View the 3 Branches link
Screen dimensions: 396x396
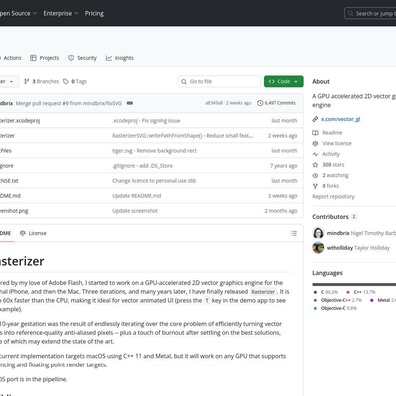[x=41, y=81]
